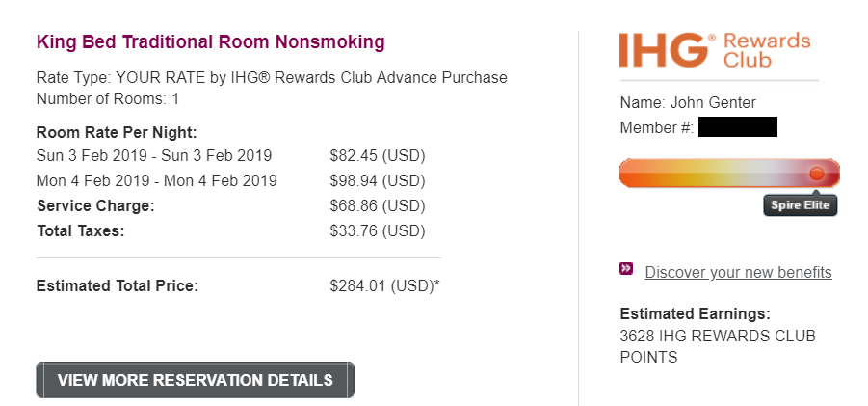Click the Estimated Earnings heading
The width and height of the screenshot is (868, 406).
(x=695, y=313)
